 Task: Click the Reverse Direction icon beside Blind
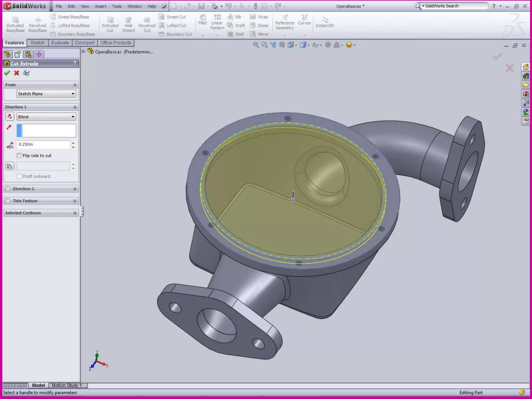point(10,117)
